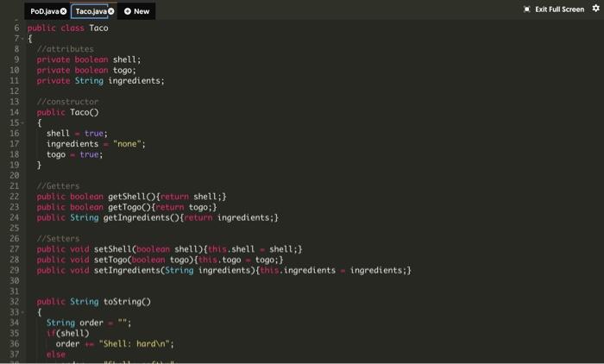Click the setShell(boolean shell) method line
Screen dimensions: 604x364
[170, 249]
